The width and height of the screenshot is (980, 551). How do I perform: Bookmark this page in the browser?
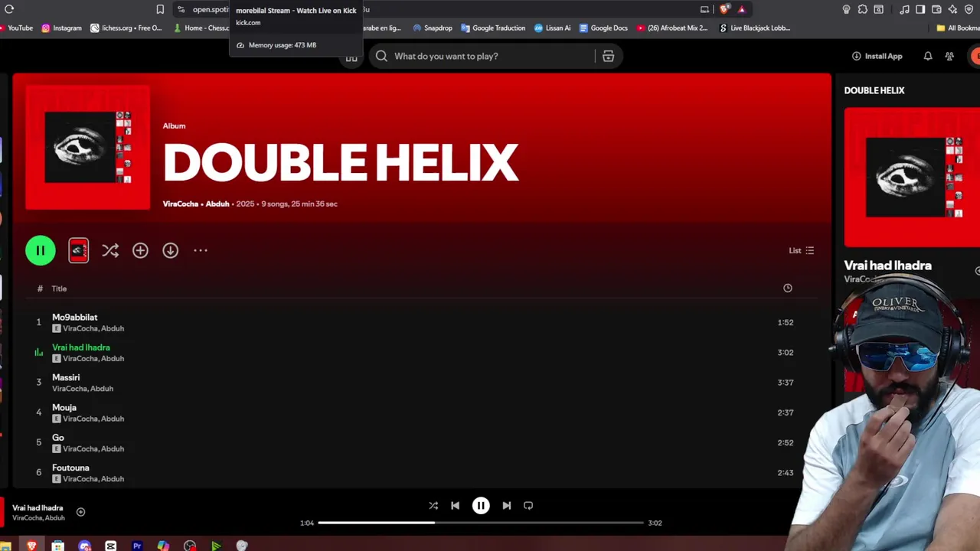click(x=160, y=9)
